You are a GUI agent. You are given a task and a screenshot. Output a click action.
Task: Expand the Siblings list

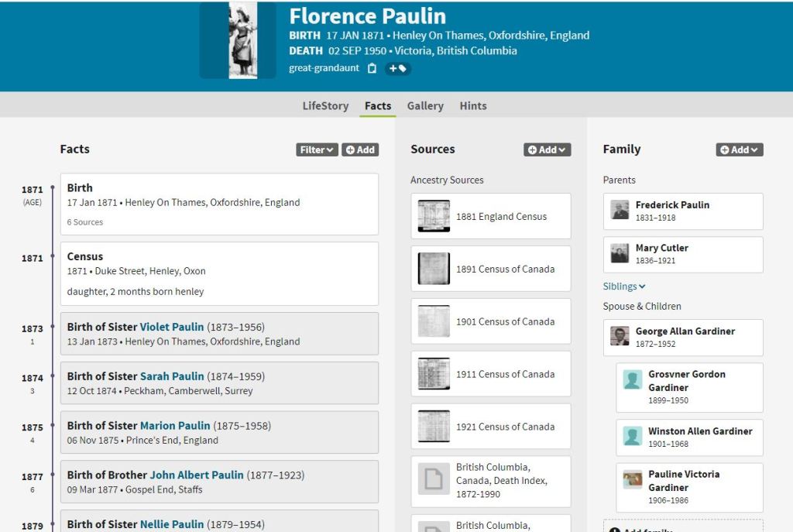(x=624, y=287)
